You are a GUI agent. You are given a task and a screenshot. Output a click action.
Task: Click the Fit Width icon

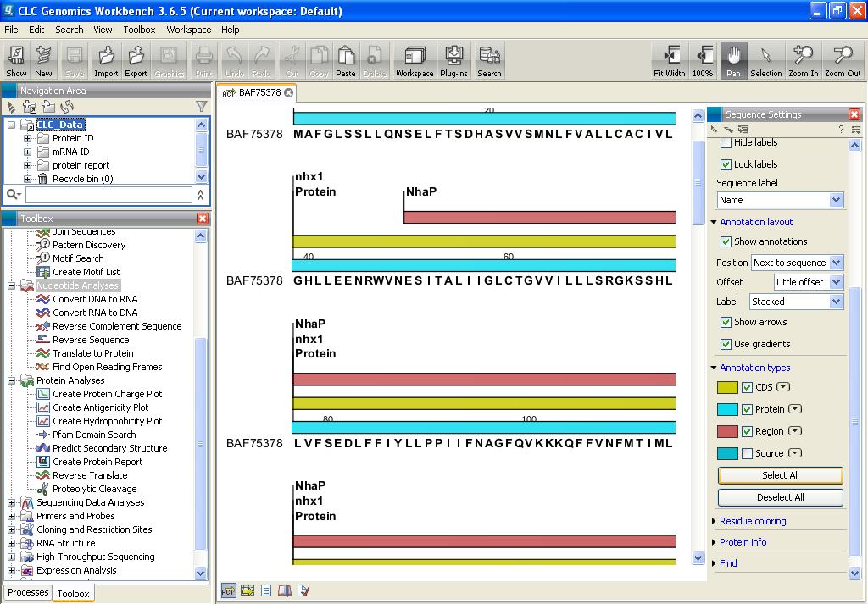click(669, 61)
